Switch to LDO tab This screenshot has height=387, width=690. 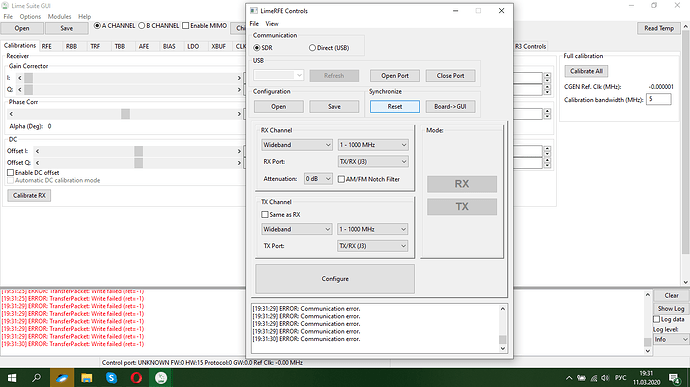click(x=193, y=46)
